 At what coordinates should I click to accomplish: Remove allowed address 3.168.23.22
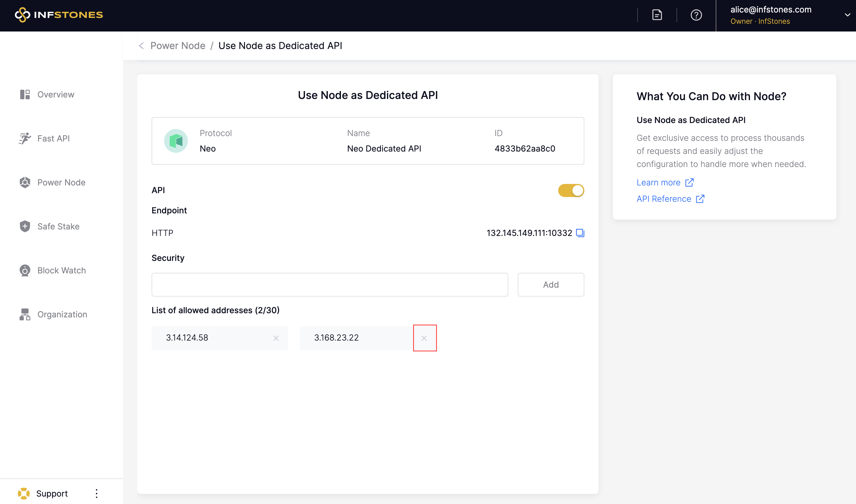point(424,338)
